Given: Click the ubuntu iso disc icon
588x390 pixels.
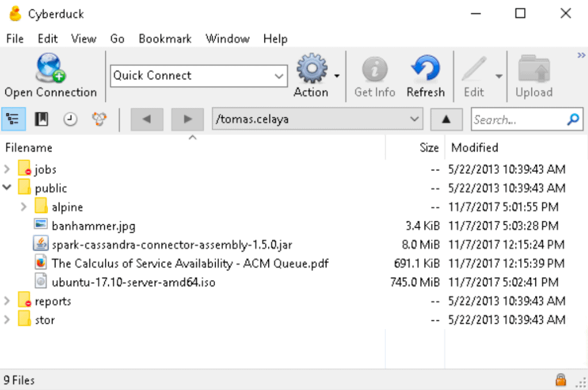Looking at the screenshot, I should 41,281.
